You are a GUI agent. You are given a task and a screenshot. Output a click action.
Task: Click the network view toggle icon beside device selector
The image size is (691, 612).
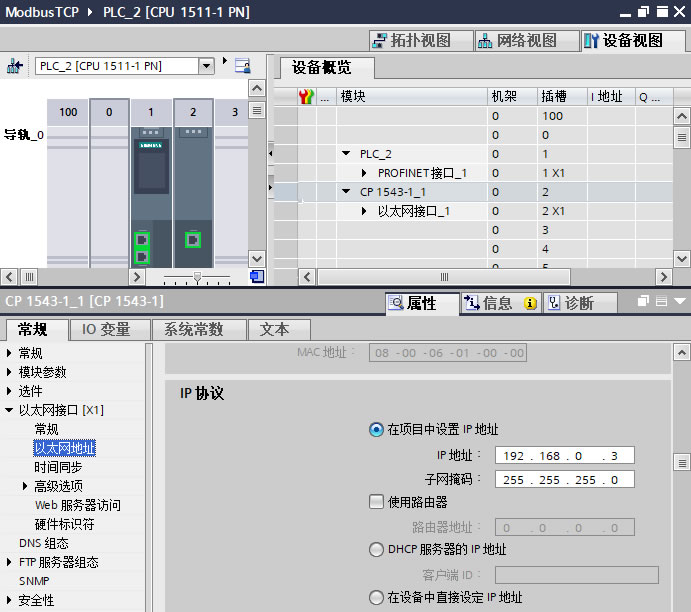tap(15, 67)
